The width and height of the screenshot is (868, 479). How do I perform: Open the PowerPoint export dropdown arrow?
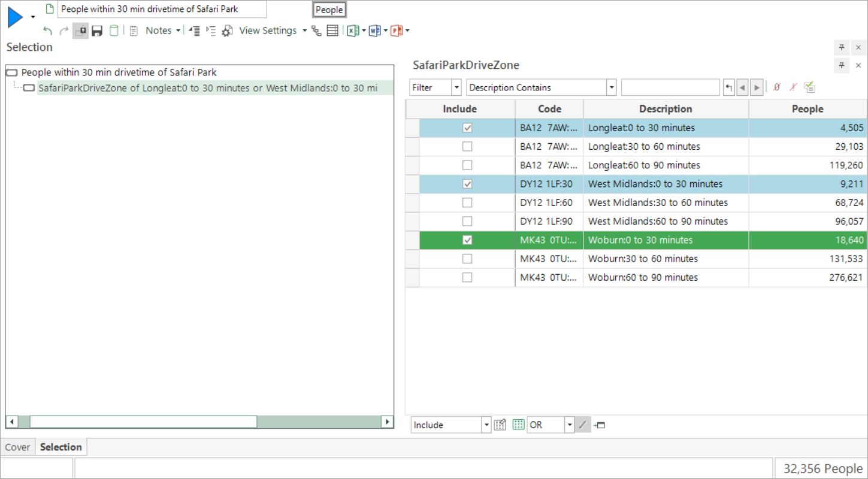click(x=407, y=31)
